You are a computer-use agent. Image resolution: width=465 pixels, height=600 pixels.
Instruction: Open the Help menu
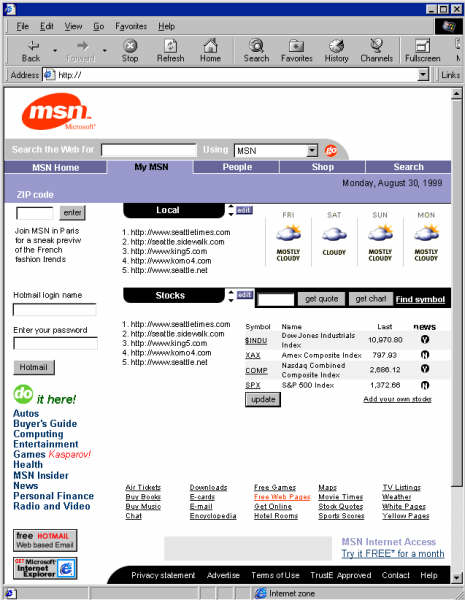(x=166, y=26)
